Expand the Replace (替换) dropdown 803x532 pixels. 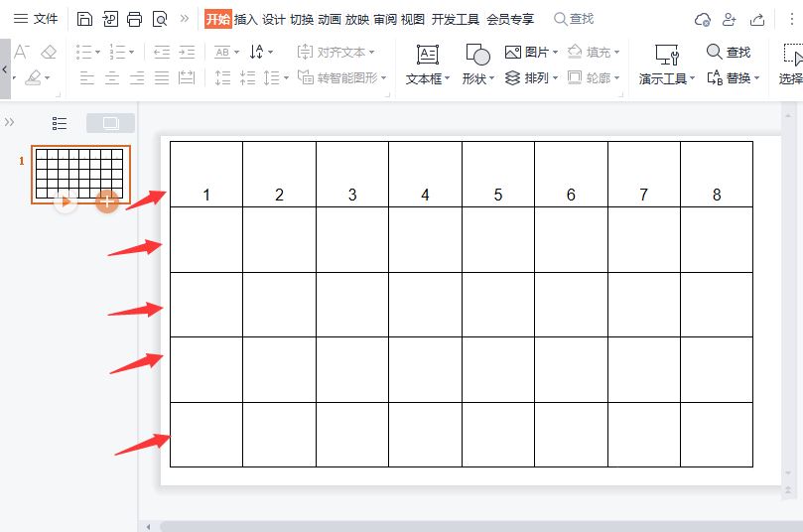(756, 77)
